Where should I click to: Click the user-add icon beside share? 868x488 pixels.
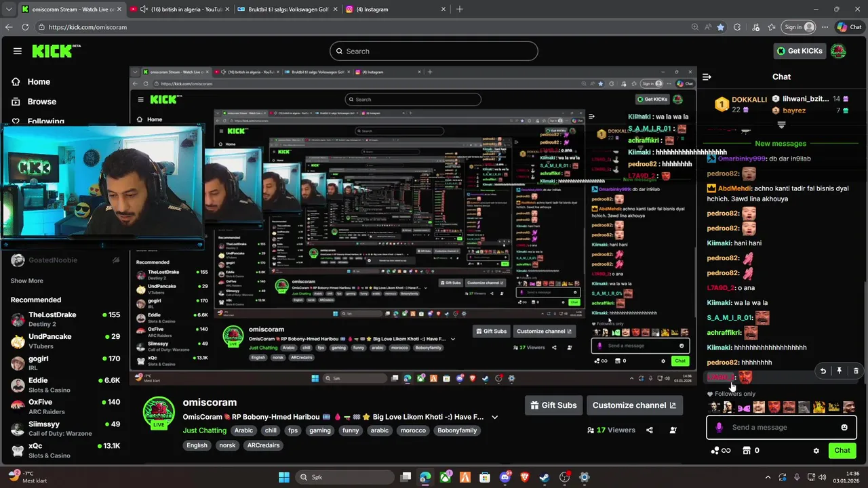[673, 430]
